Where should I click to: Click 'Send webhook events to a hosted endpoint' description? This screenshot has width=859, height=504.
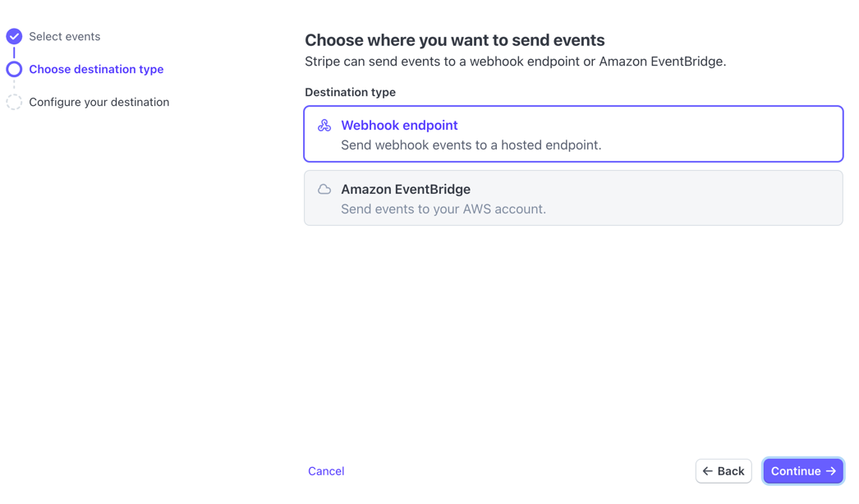coord(471,145)
